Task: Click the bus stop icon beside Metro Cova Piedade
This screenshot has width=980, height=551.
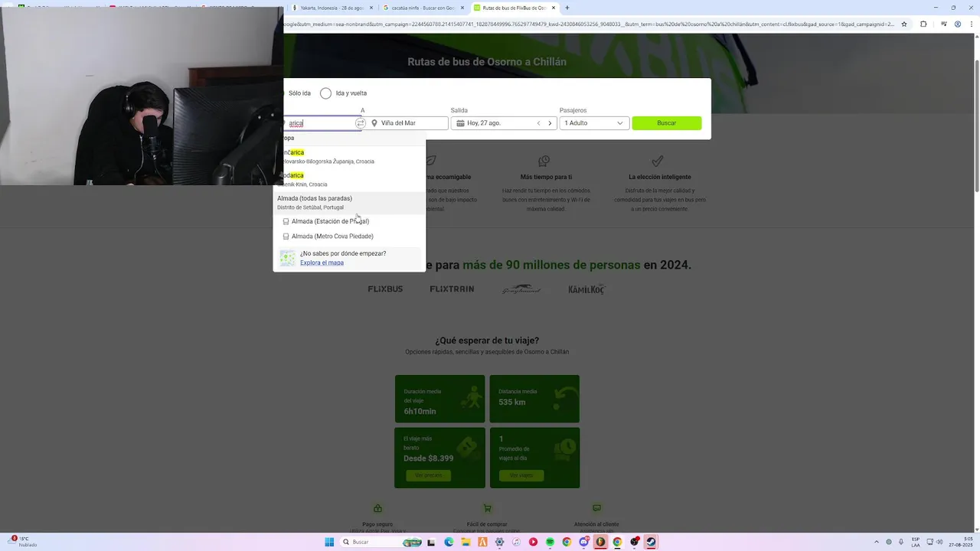Action: tap(286, 236)
